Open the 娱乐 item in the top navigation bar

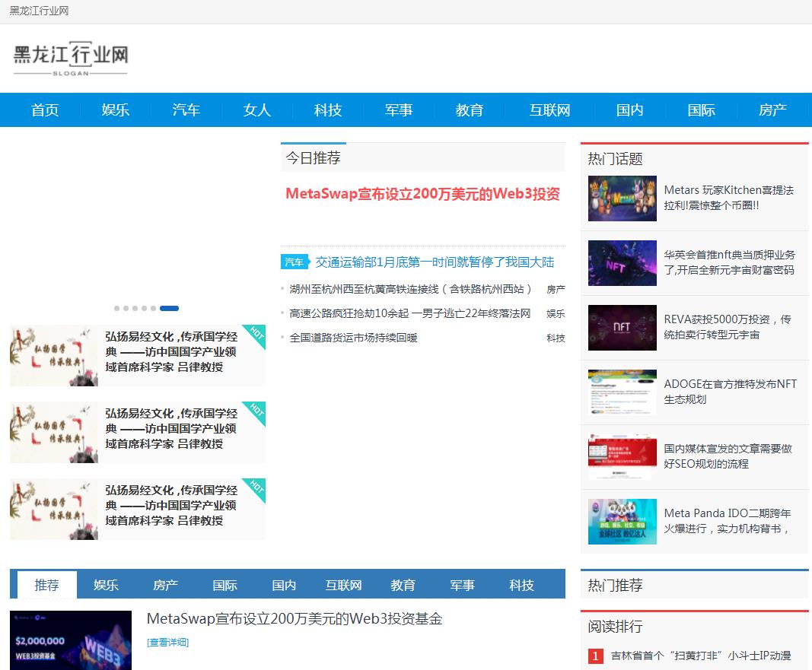click(x=116, y=110)
